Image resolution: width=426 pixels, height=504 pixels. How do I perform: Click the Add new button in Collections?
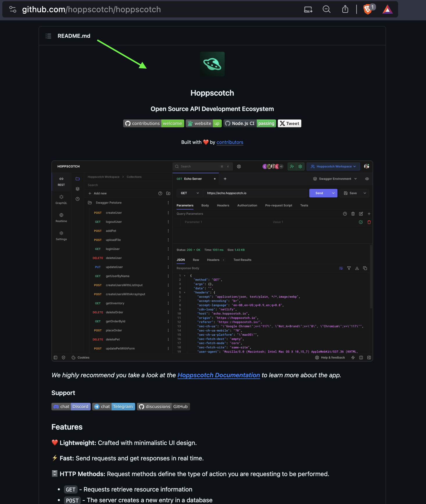[x=97, y=193]
